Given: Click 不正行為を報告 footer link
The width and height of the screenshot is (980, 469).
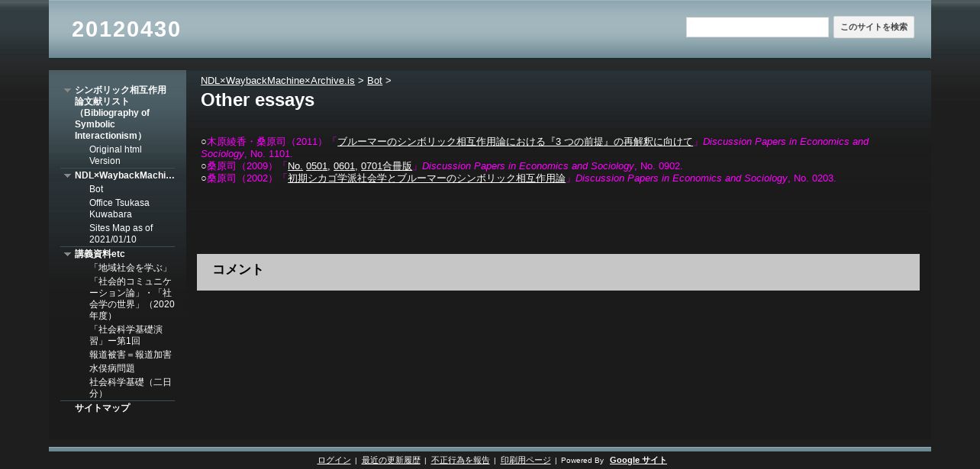Looking at the screenshot, I should point(460,460).
